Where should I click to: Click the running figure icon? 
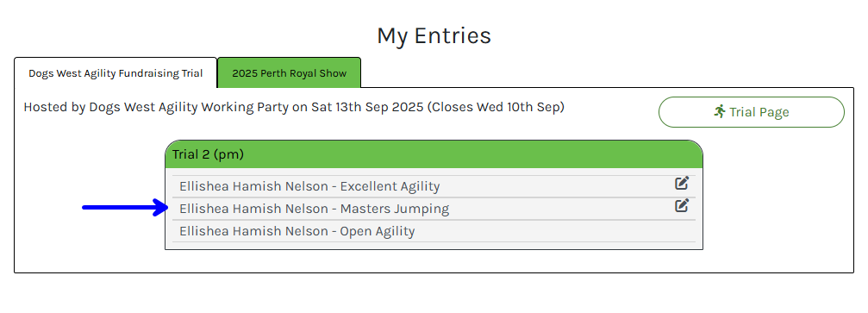tap(720, 111)
